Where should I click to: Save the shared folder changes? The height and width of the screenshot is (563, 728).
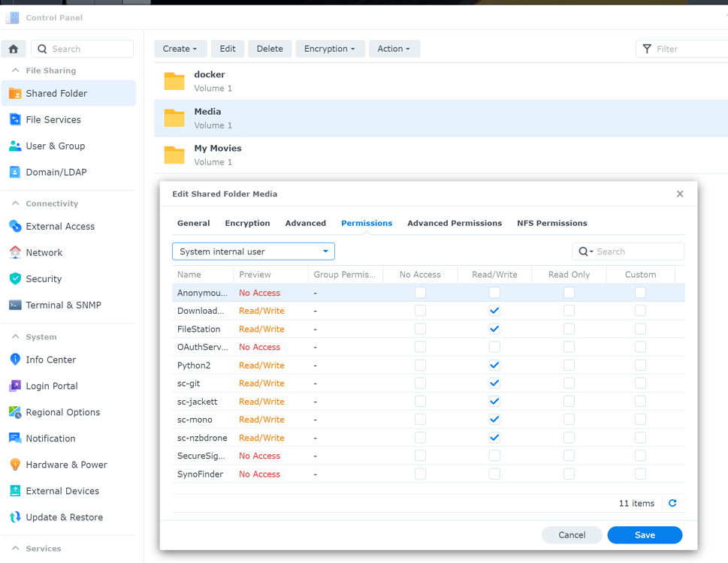click(644, 534)
